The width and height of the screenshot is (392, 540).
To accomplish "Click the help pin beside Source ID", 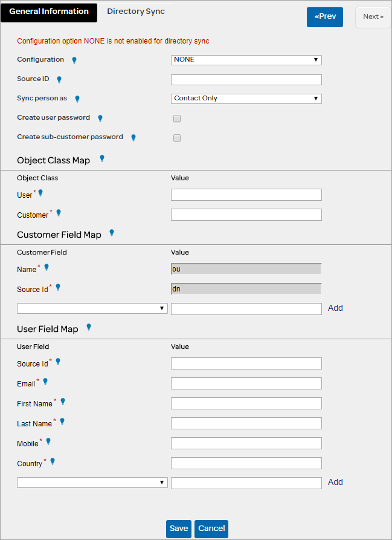I will 59,79.
